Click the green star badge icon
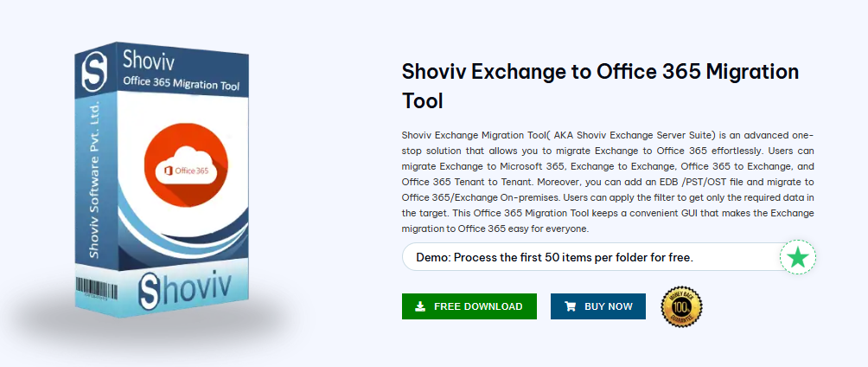 798,258
